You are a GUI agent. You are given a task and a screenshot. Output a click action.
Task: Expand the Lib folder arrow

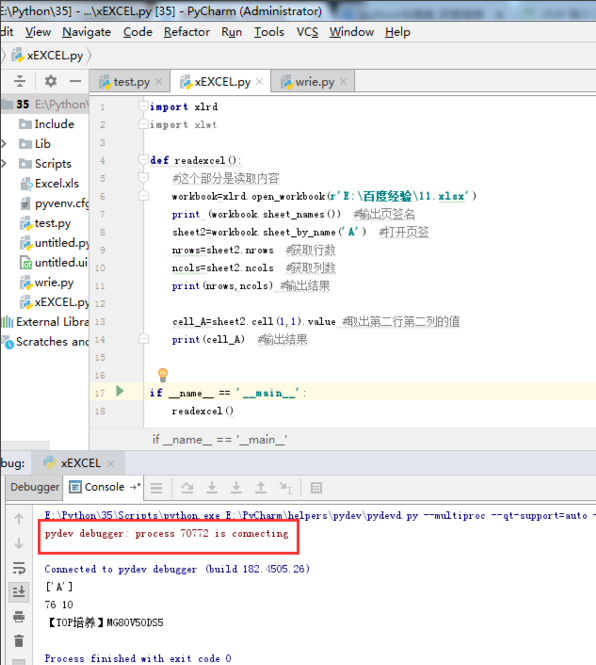[x=4, y=144]
